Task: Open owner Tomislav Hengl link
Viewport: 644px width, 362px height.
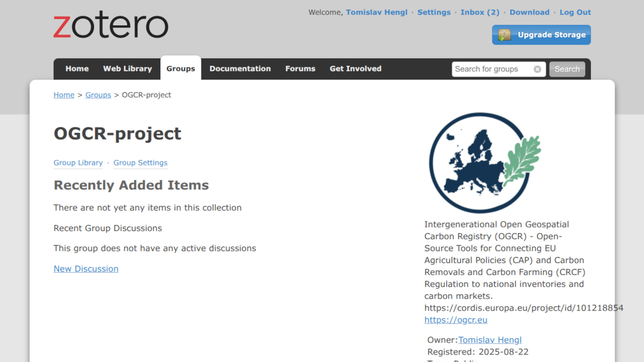Action: tap(490, 340)
